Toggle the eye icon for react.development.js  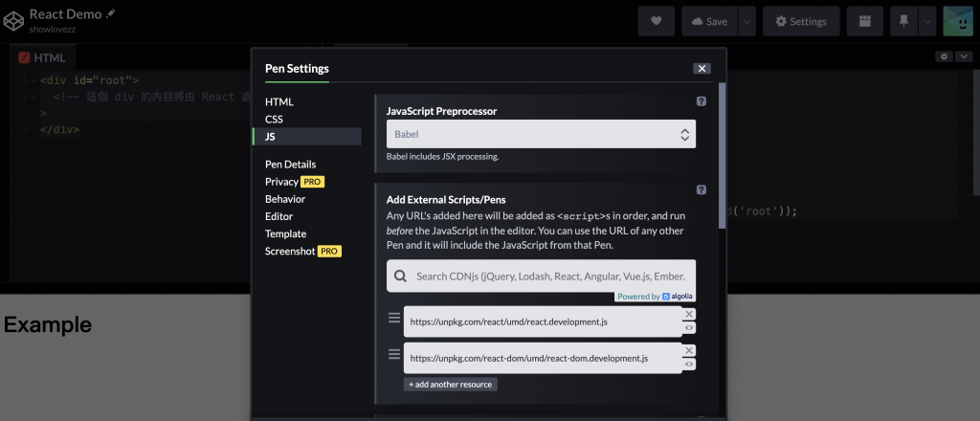coord(689,327)
